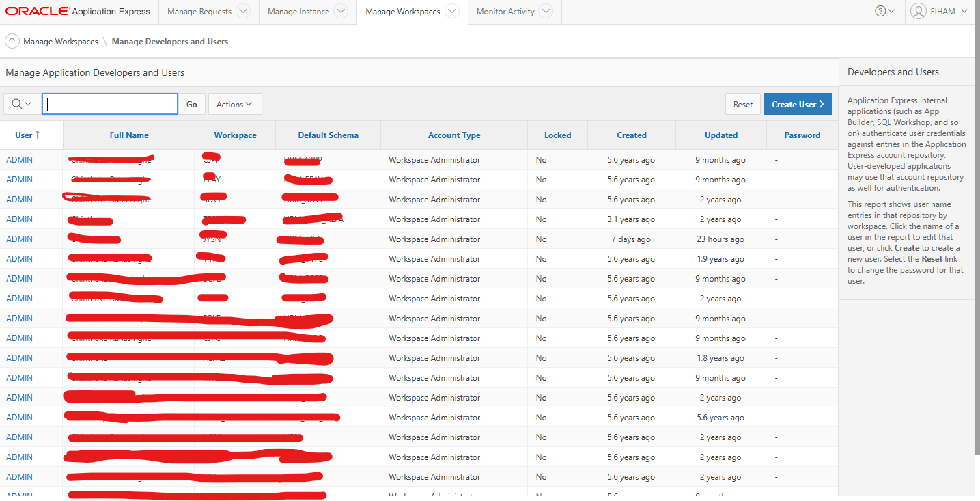Focus the search report text field
Viewport: 980px width, 501px height.
click(x=110, y=104)
